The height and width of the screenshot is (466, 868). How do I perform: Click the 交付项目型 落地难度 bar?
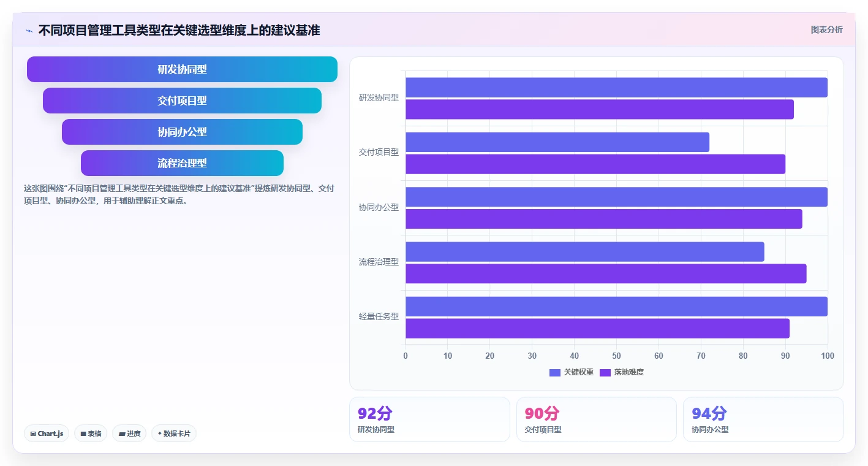[595, 164]
